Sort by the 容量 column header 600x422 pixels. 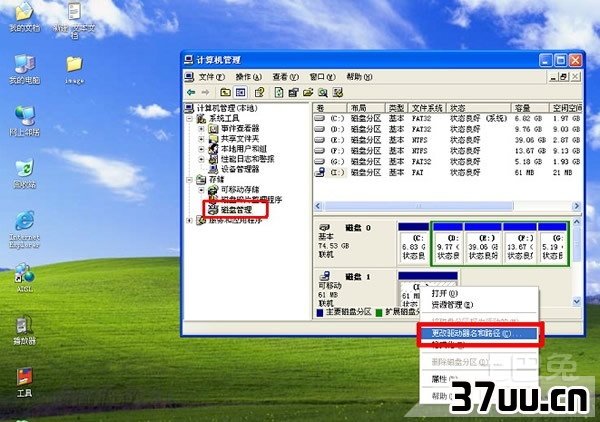(530, 108)
